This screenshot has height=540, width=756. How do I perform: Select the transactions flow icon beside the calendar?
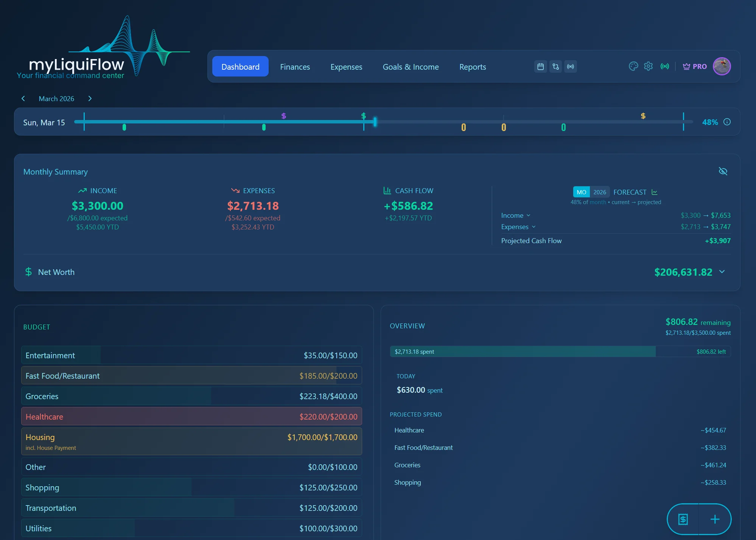click(555, 66)
